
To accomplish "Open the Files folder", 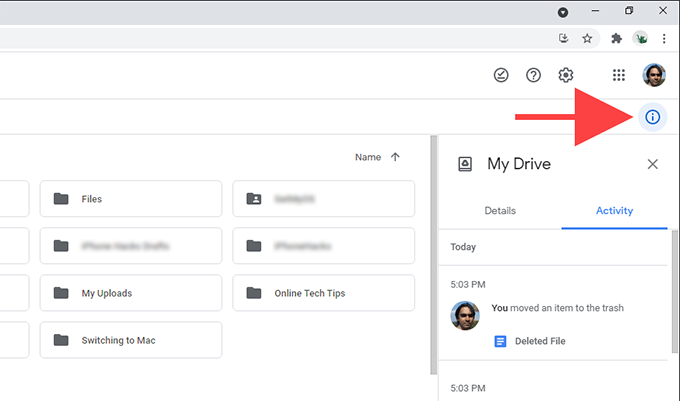I will click(x=131, y=199).
